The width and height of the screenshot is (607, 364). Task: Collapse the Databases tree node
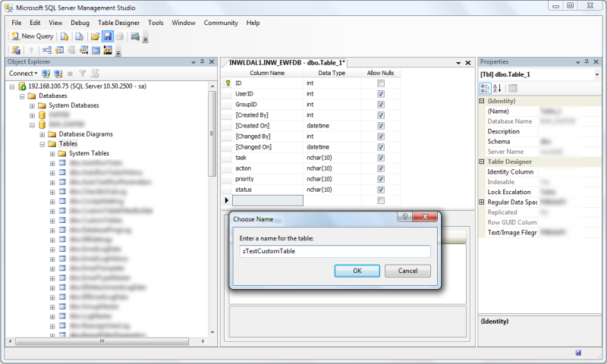pos(22,96)
